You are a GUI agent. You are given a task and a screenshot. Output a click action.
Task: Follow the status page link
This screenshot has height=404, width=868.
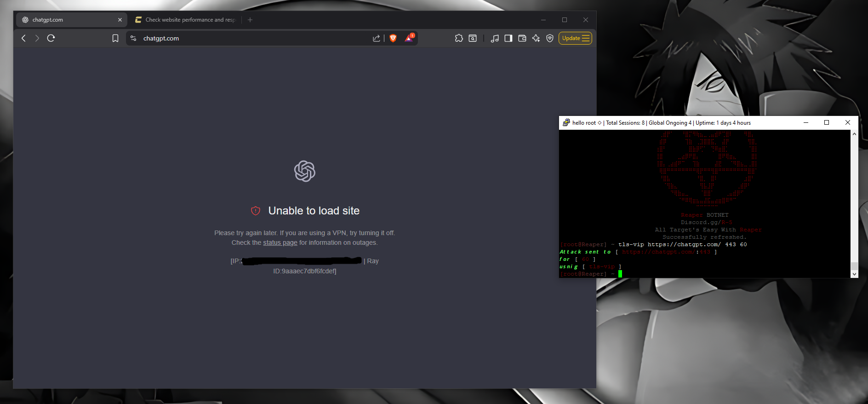[x=280, y=242]
